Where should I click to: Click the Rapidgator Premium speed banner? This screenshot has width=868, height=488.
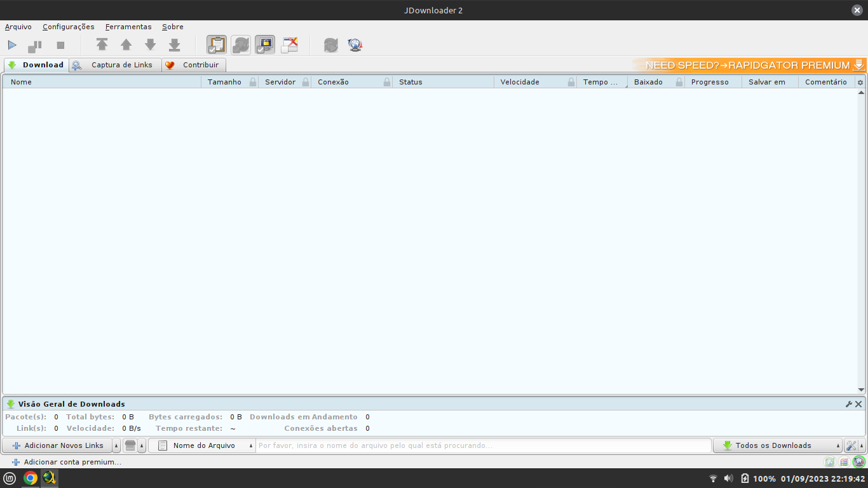(x=749, y=65)
